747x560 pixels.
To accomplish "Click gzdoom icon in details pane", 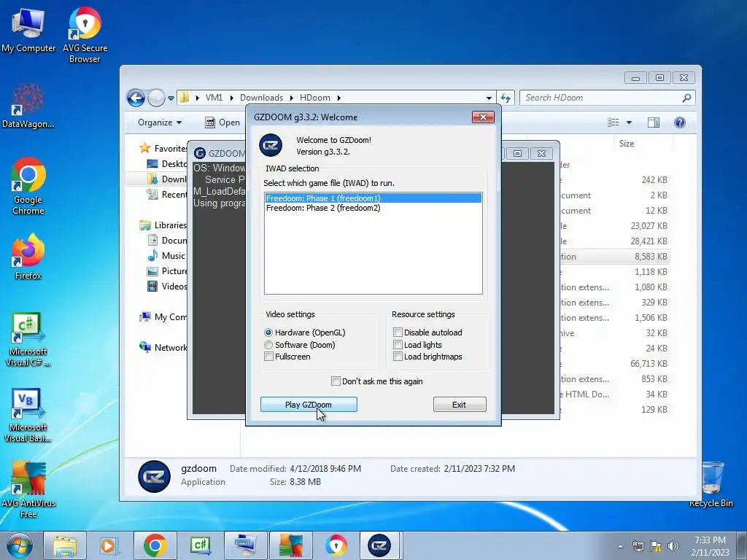I will [x=155, y=476].
